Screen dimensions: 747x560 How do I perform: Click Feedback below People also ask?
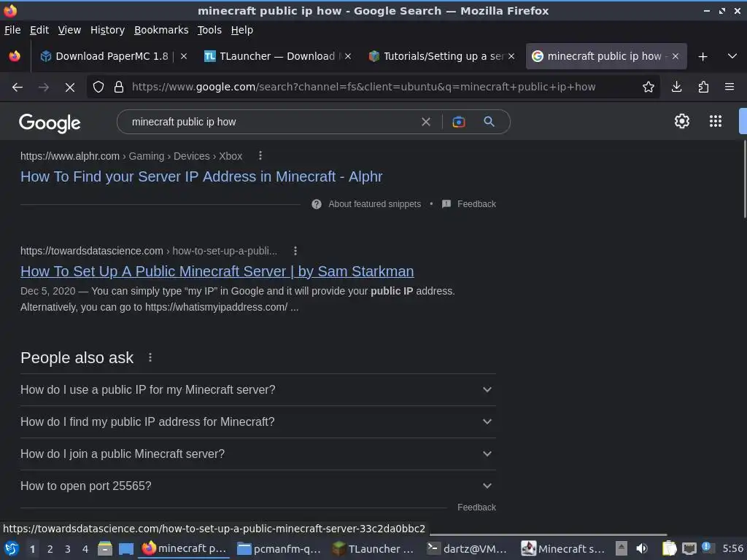click(x=476, y=507)
